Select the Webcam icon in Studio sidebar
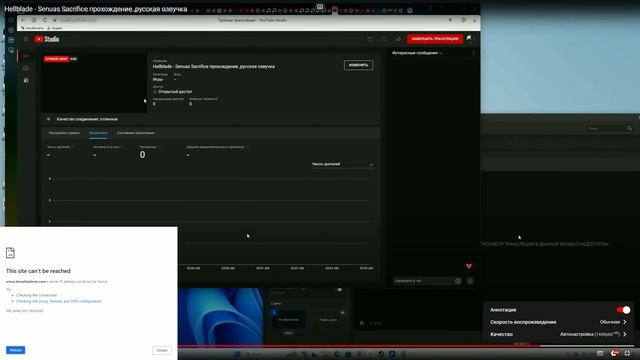 (26, 68)
